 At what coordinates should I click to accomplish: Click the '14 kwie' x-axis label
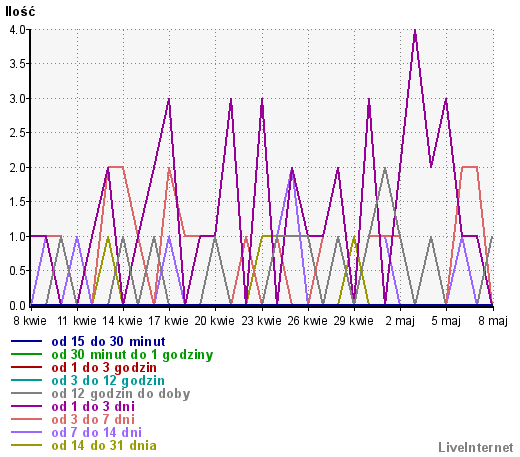pos(122,321)
